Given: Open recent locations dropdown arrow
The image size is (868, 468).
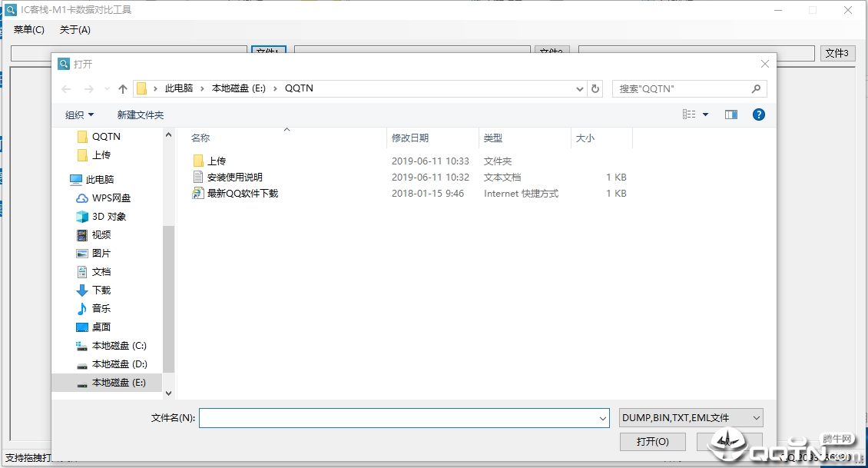Looking at the screenshot, I should tap(107, 88).
